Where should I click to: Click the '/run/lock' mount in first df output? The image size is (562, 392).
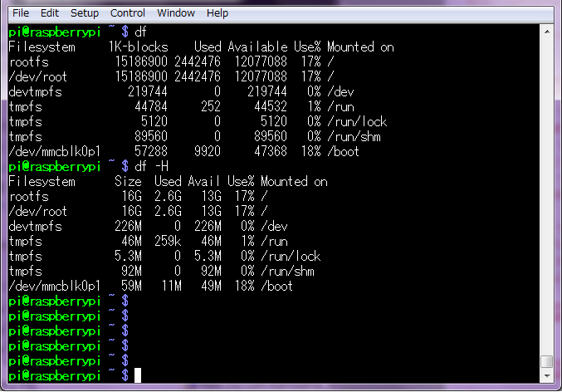[357, 121]
